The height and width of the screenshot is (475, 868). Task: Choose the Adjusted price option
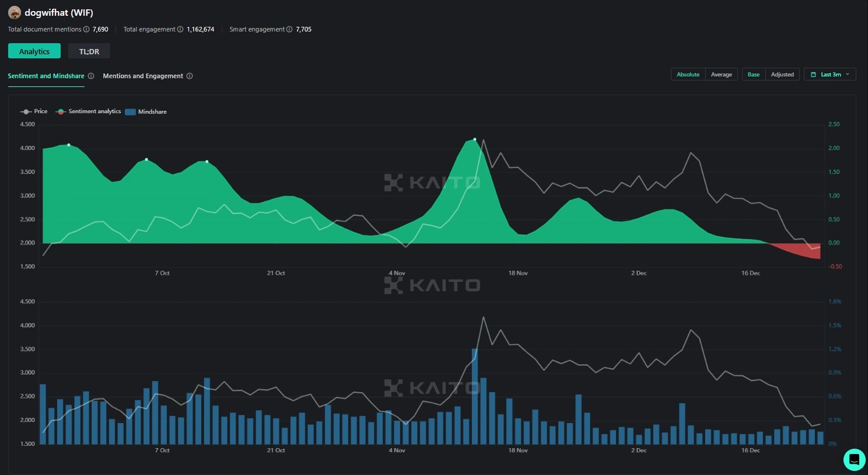click(x=782, y=75)
